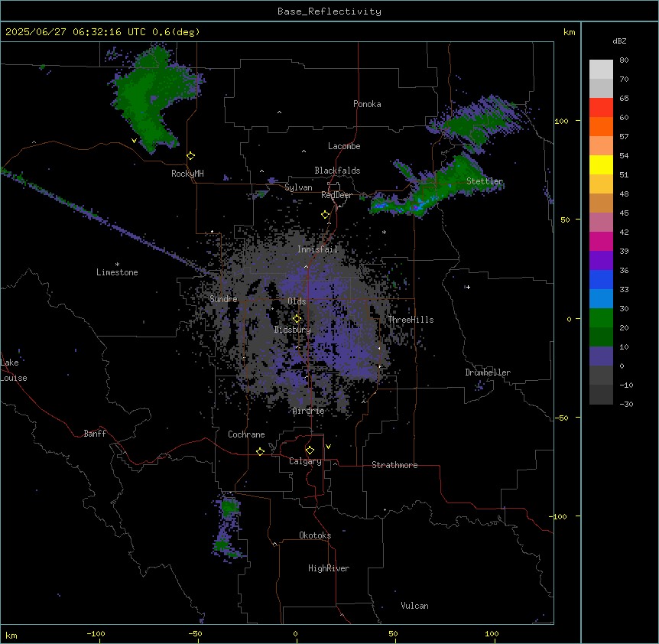Image resolution: width=659 pixels, height=644 pixels.
Task: Click the yellow diamond marker below Cochrane
Action: [x=260, y=451]
